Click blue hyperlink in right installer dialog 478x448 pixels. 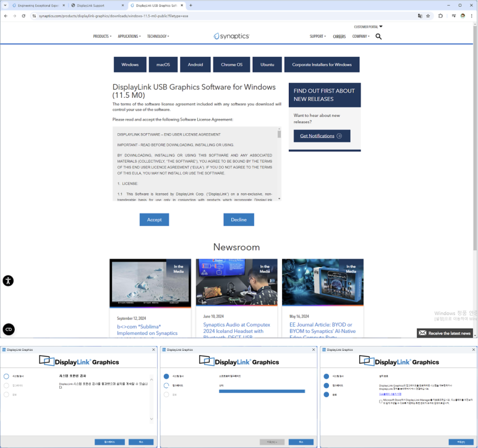[390, 394]
